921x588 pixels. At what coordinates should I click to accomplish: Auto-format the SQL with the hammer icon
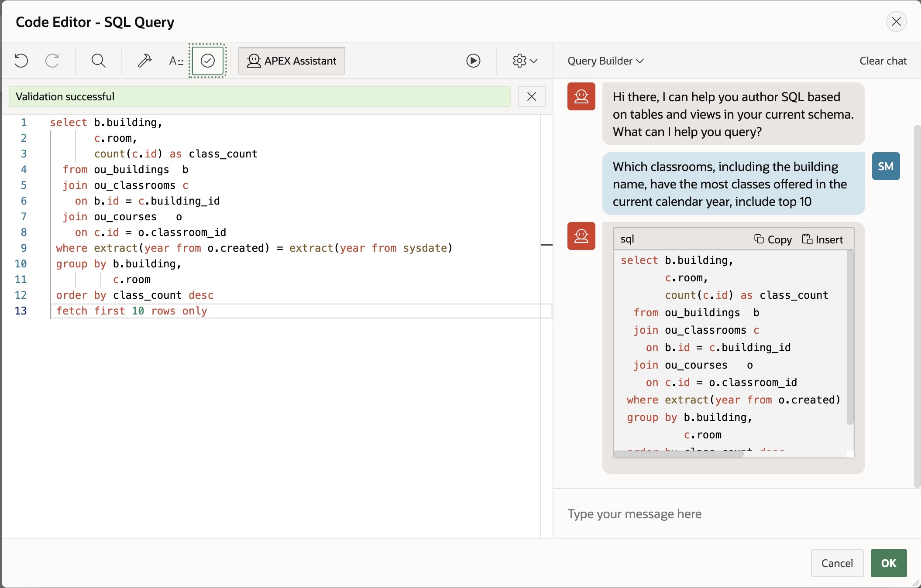144,61
